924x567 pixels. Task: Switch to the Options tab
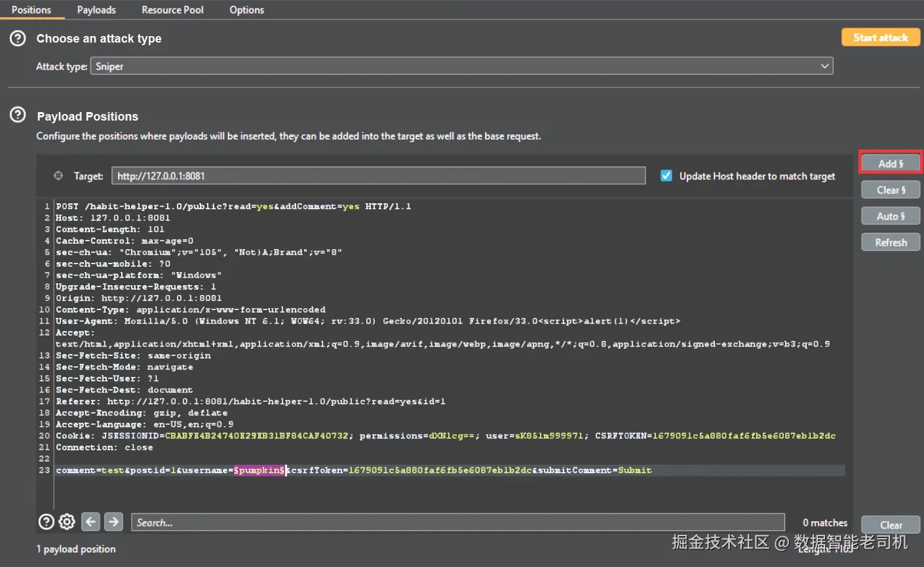click(246, 10)
